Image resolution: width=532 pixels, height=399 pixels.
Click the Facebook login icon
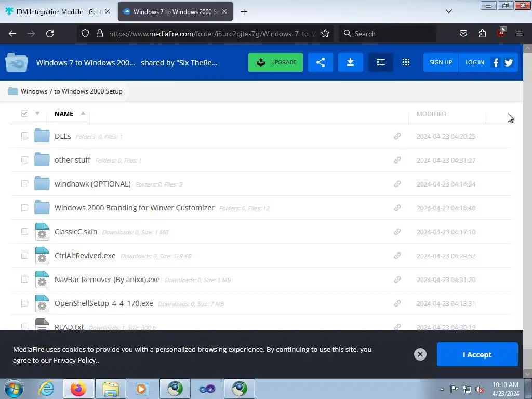click(496, 62)
